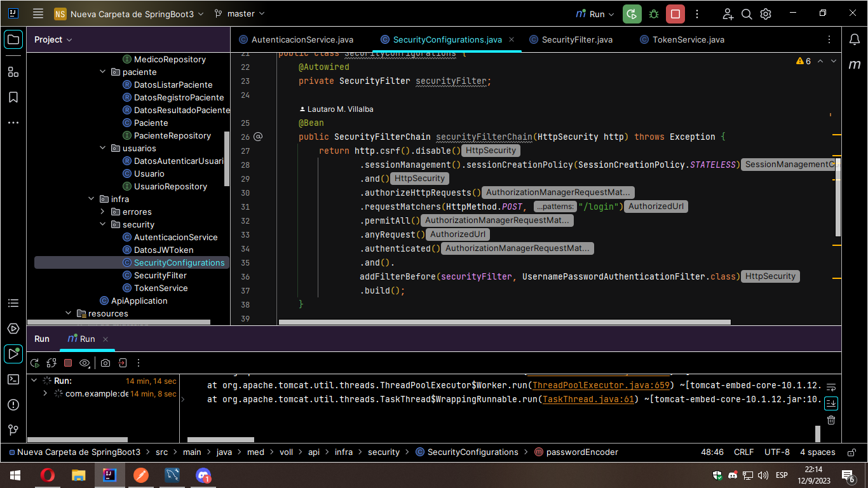
Task: Clear all console output trash icon
Action: pyautogui.click(x=831, y=420)
